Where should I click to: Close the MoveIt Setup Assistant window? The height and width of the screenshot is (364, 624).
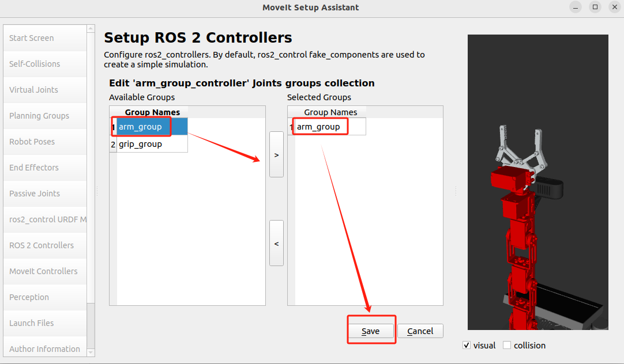click(615, 7)
